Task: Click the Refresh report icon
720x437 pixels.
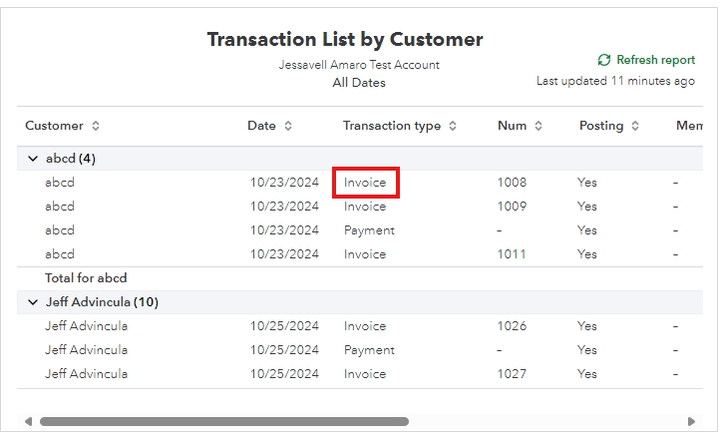Action: click(604, 60)
